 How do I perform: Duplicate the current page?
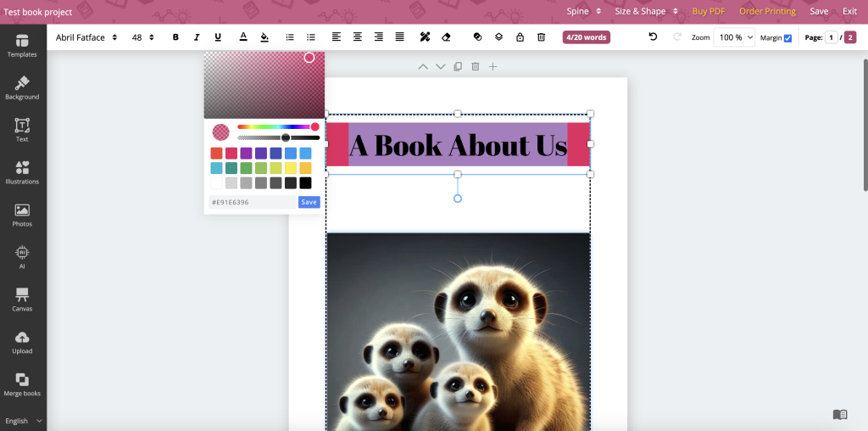point(458,66)
